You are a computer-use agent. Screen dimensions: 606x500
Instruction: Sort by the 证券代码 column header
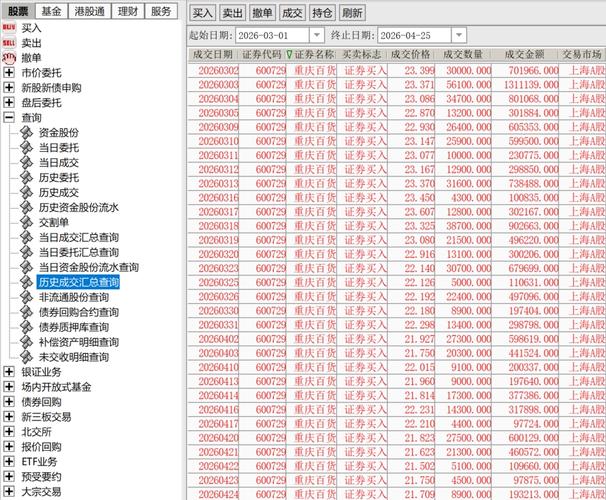pyautogui.click(x=262, y=54)
